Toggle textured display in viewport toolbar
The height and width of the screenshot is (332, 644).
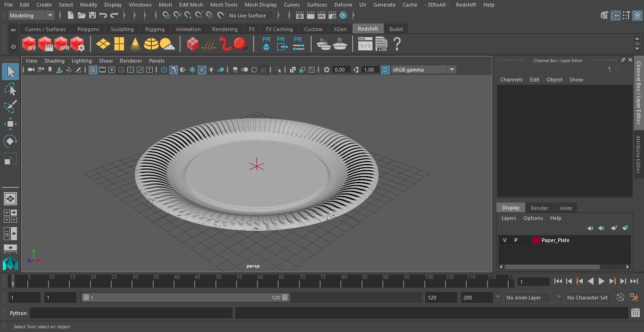pyautogui.click(x=202, y=70)
